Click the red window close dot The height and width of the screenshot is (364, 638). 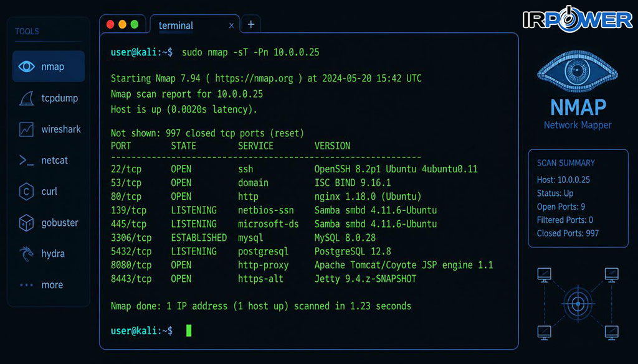click(x=110, y=24)
